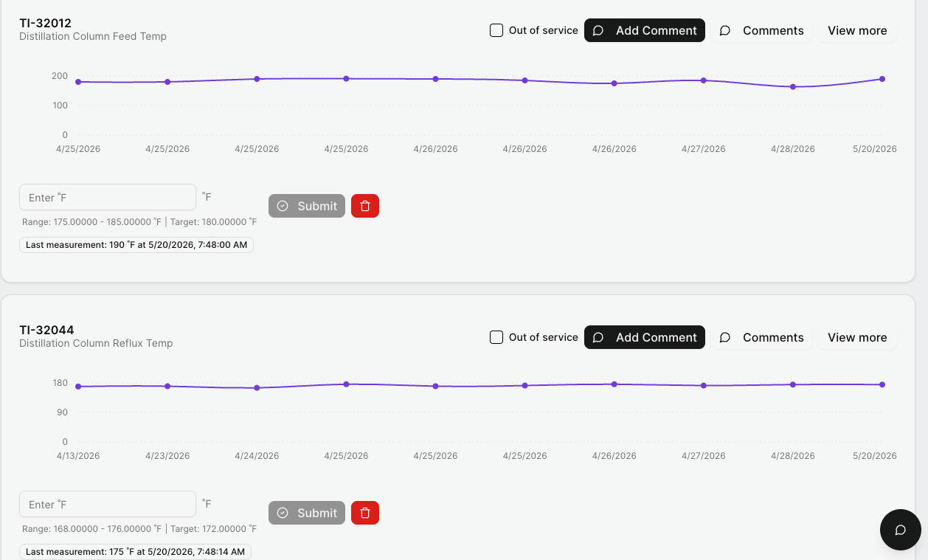The image size is (928, 560).
Task: Focus the °F input field for TI-32044
Action: click(108, 504)
